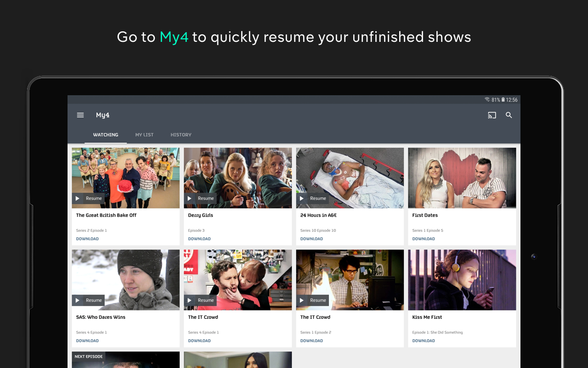Click the play icon on SAS: Who Dares Wins

[x=77, y=300]
